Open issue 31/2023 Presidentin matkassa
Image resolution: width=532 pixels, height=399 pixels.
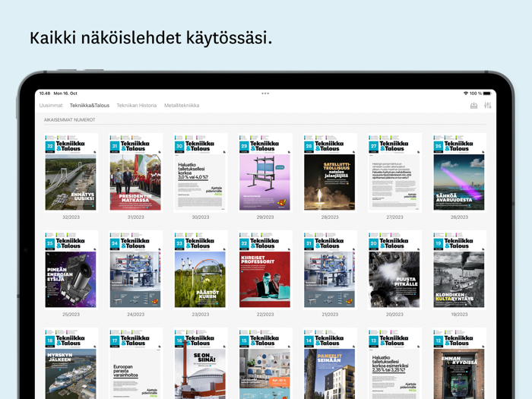[x=135, y=173]
